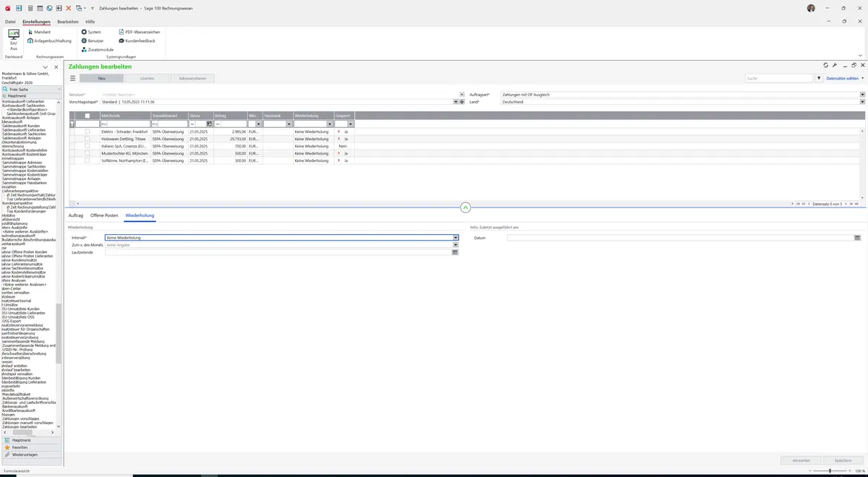This screenshot has width=868, height=477.
Task: Switch to the Auftrag tab
Action: [x=75, y=215]
